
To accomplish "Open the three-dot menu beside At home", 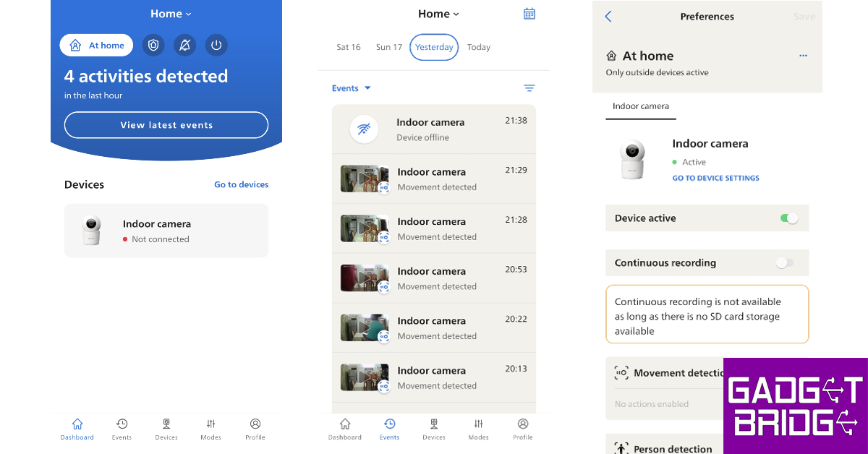I will [x=803, y=56].
